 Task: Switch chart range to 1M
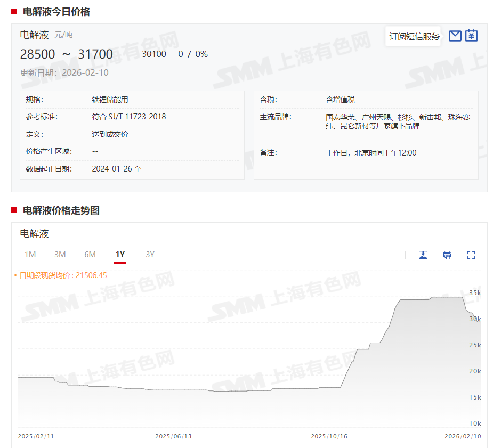30,255
